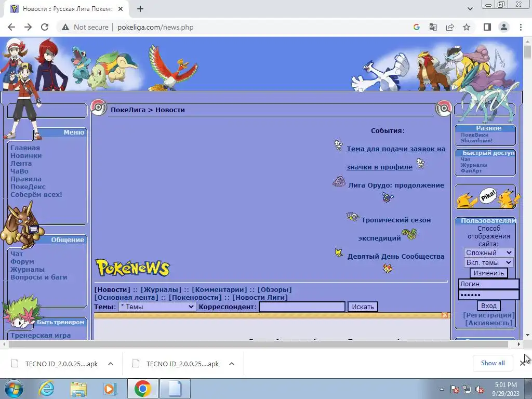This screenshot has width=532, height=399.
Task: Click the blank document taskbar icon
Action: tap(175, 389)
